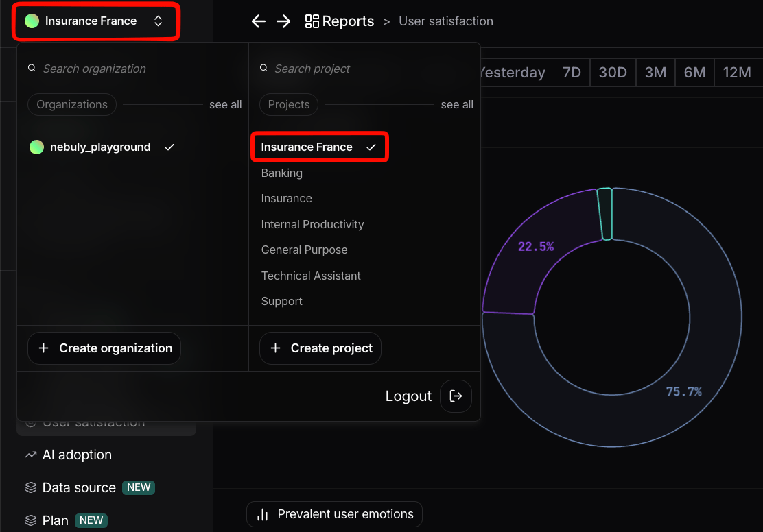The image size is (763, 532).
Task: Click the checkmark next to nebuly_playground
Action: tap(169, 147)
